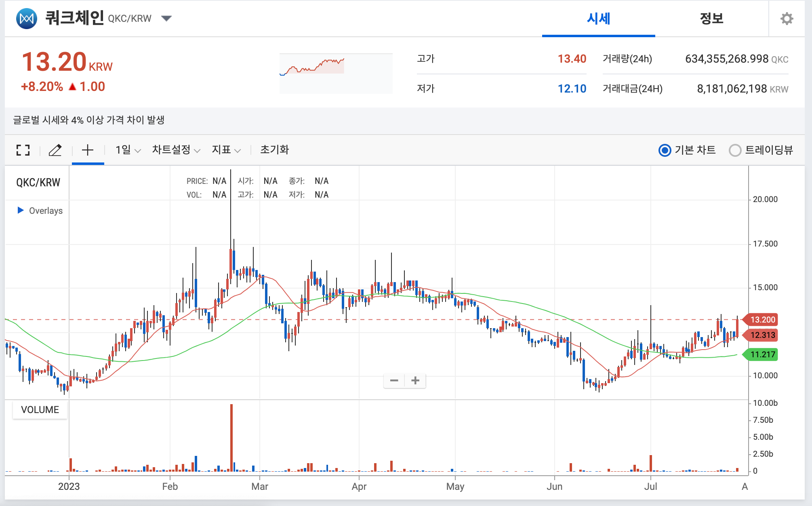Open the settings gear icon
The width and height of the screenshot is (812, 506).
coord(786,19)
